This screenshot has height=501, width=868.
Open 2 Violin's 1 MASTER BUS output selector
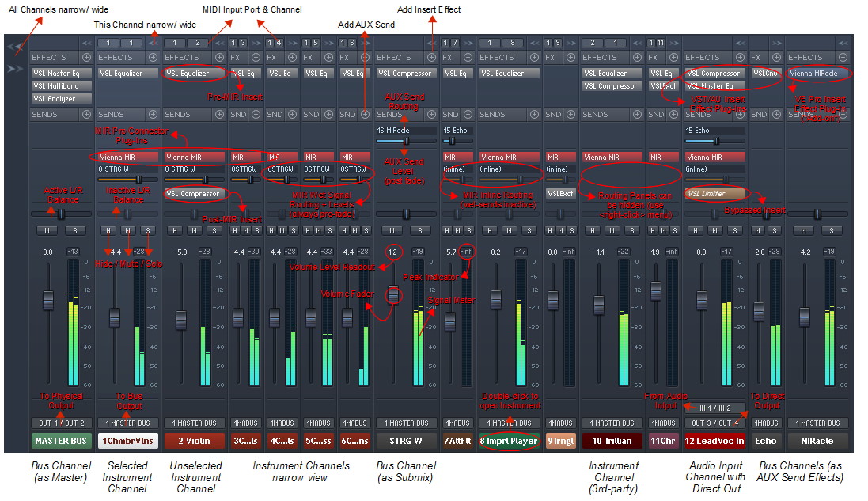(194, 423)
